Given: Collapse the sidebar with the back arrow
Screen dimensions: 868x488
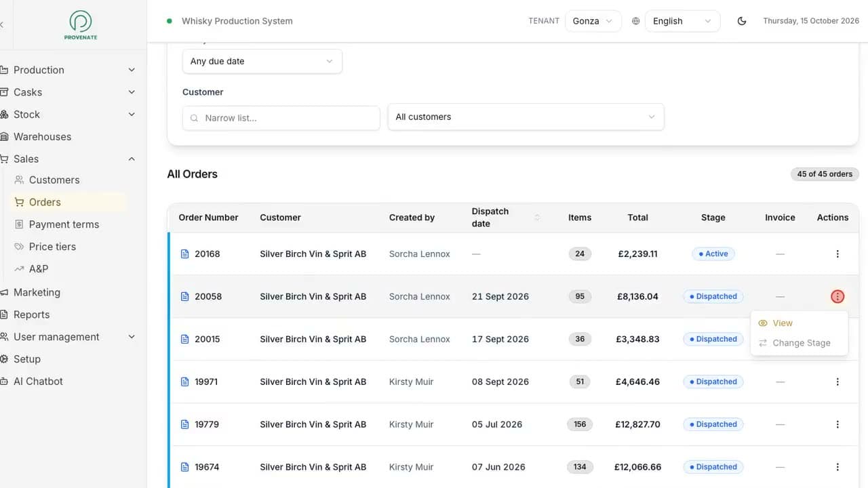Looking at the screenshot, I should click(x=2, y=24).
